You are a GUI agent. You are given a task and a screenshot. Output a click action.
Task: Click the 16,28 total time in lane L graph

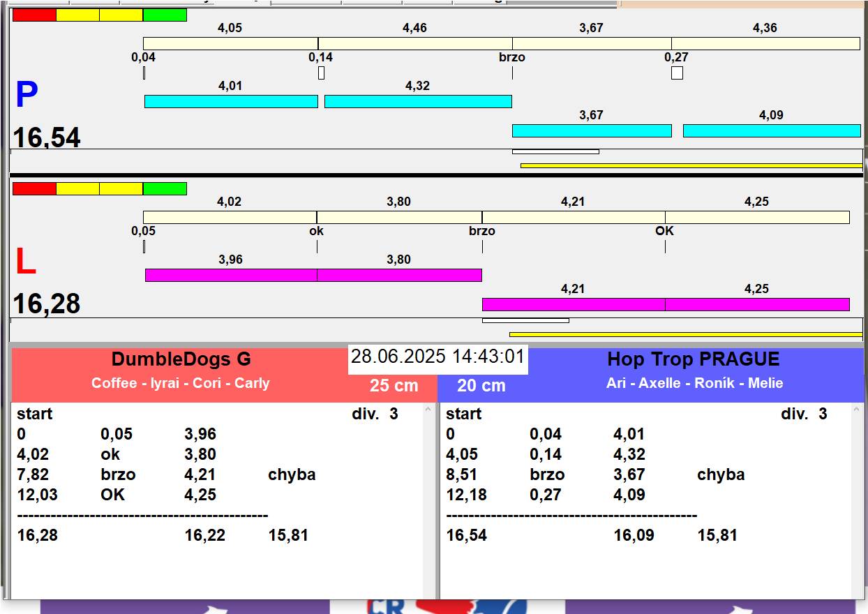(47, 304)
